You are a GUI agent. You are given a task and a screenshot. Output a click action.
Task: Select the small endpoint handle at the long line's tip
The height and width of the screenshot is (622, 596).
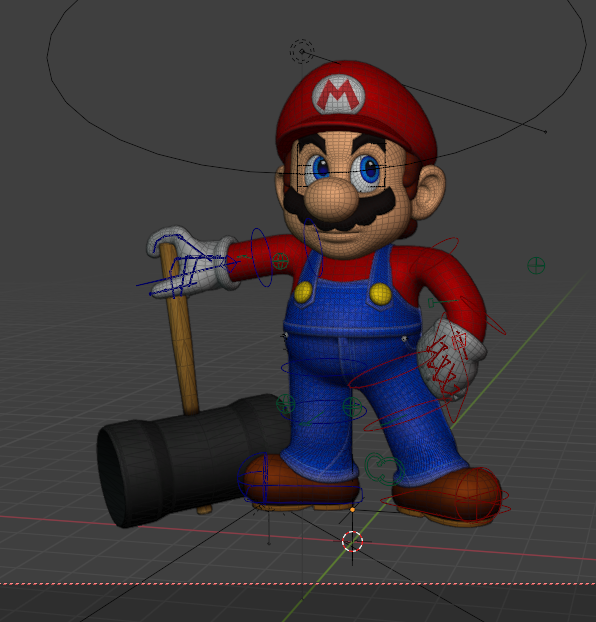546,132
